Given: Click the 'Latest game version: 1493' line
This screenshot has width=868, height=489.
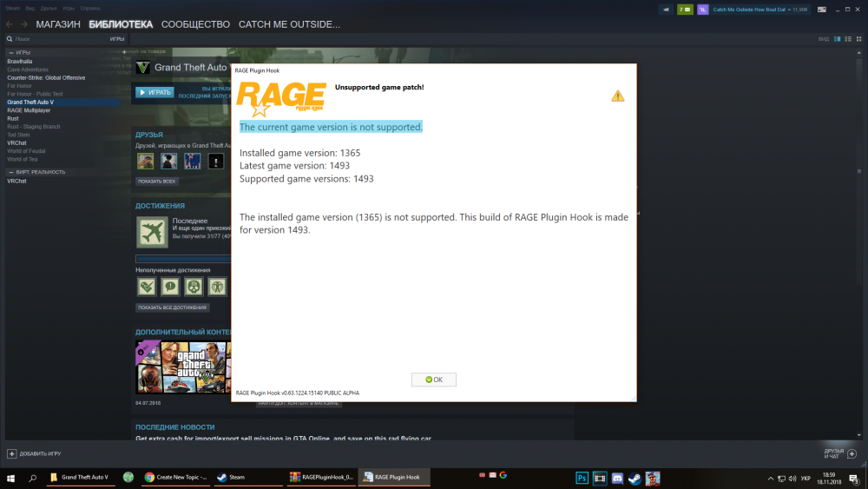Looking at the screenshot, I should coord(294,166).
